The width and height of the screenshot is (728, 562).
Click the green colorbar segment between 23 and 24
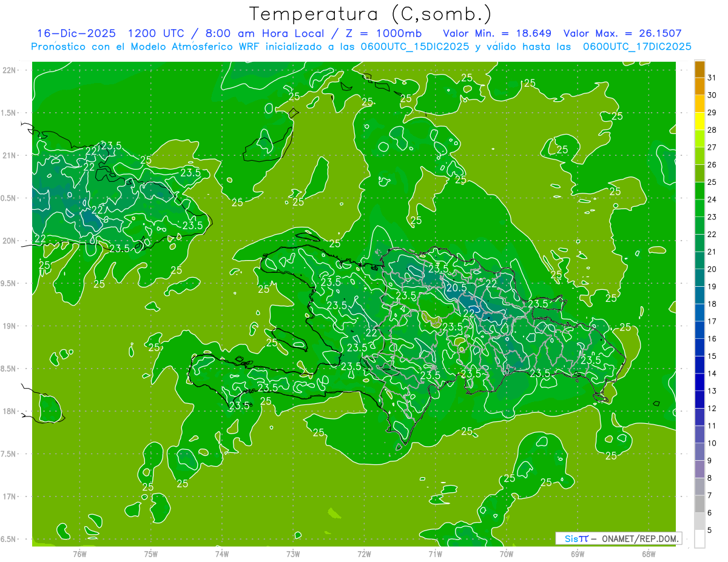pos(699,209)
